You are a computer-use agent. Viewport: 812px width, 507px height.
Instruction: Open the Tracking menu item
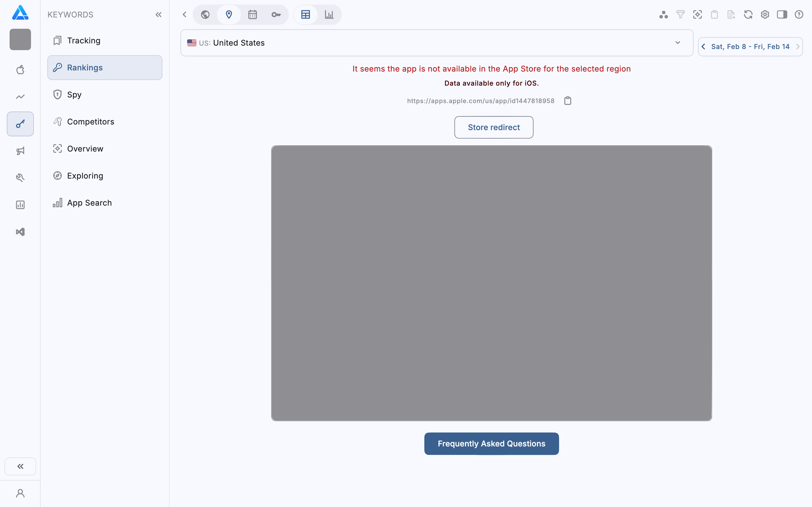tap(83, 41)
